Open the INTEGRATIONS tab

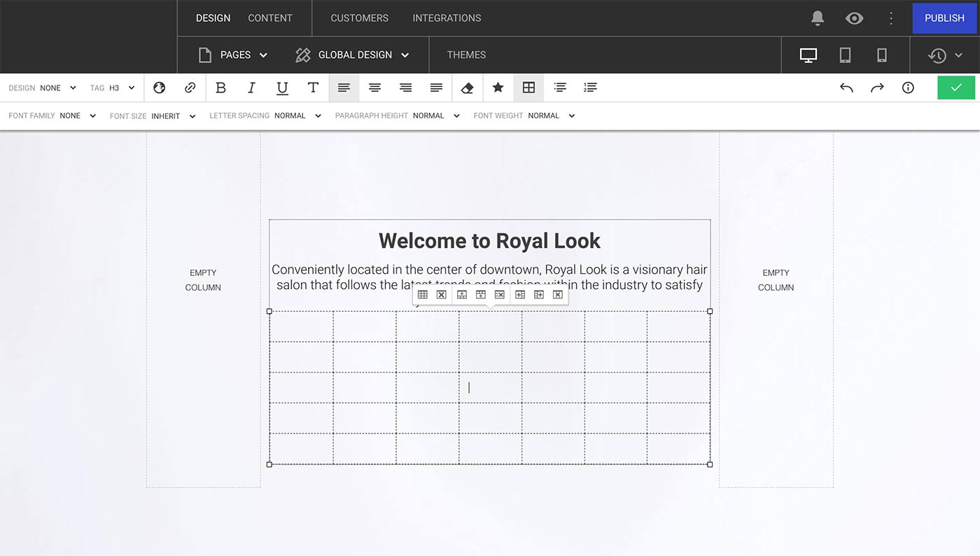point(447,18)
